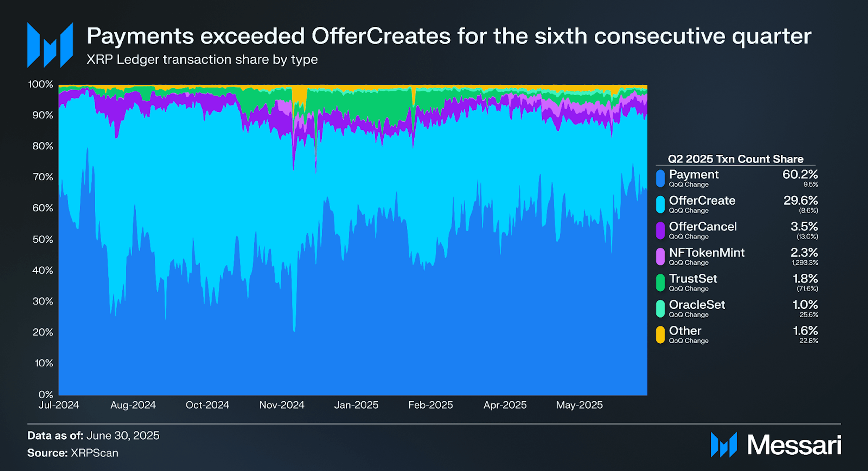868x471 pixels.
Task: Click the NFTokenMint 1,293.3% QoQ change value
Action: [x=805, y=263]
